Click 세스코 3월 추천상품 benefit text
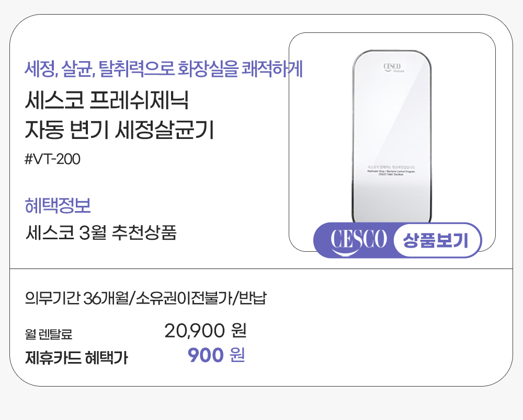 coord(101,232)
